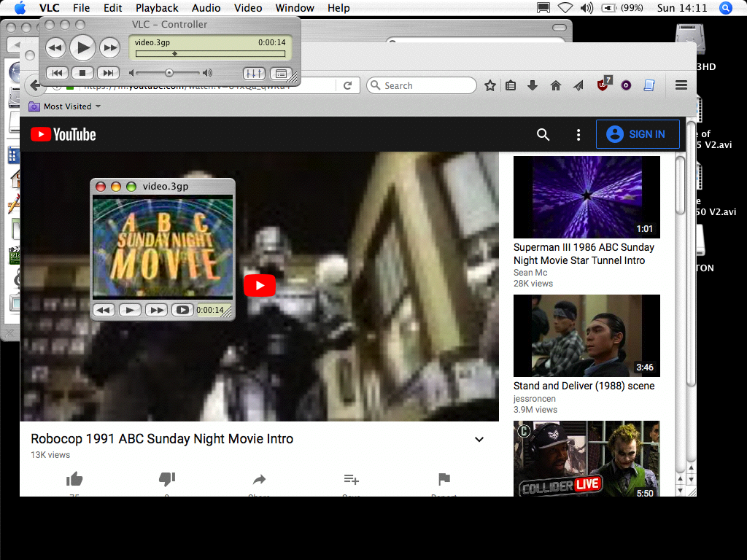Click Sean Mc channel name
747x560 pixels.
pos(530,273)
